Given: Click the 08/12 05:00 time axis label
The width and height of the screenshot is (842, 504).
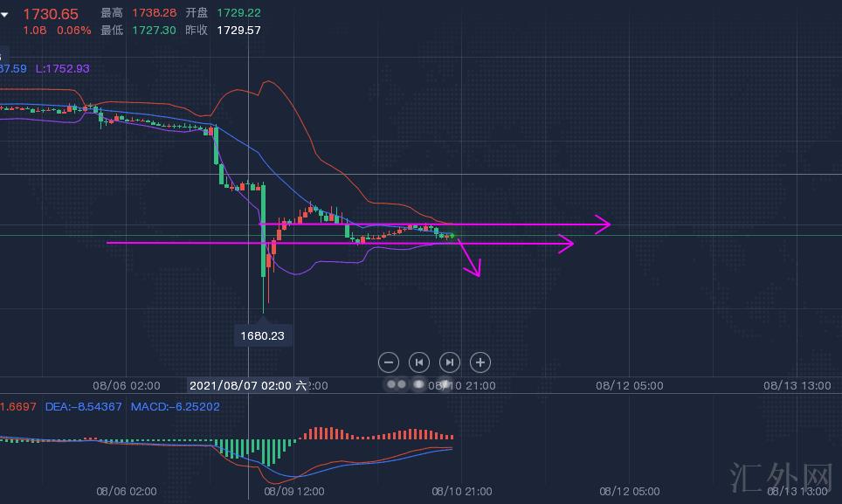Looking at the screenshot, I should 629,385.
